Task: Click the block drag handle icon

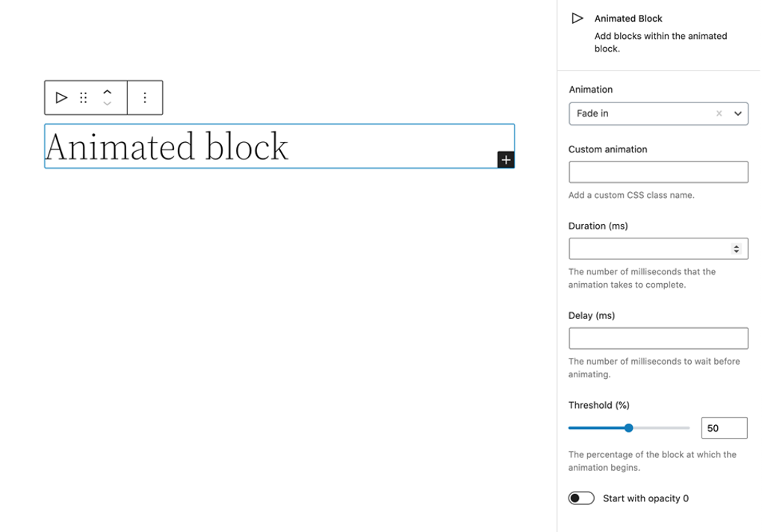Action: point(84,97)
